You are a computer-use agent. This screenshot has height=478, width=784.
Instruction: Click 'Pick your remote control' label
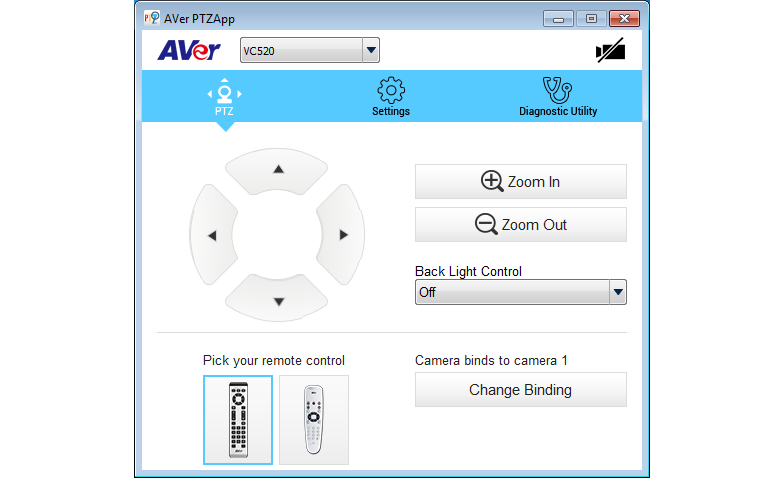click(x=274, y=360)
